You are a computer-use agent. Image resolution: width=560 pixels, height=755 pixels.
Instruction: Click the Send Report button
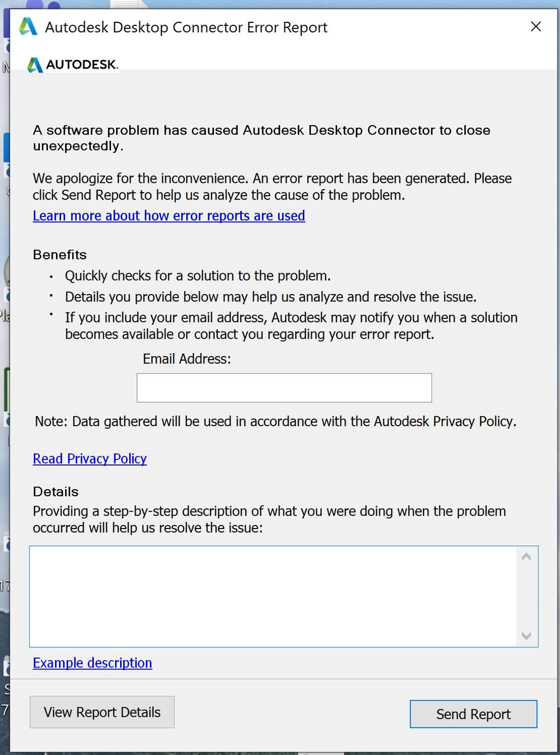[x=473, y=714]
